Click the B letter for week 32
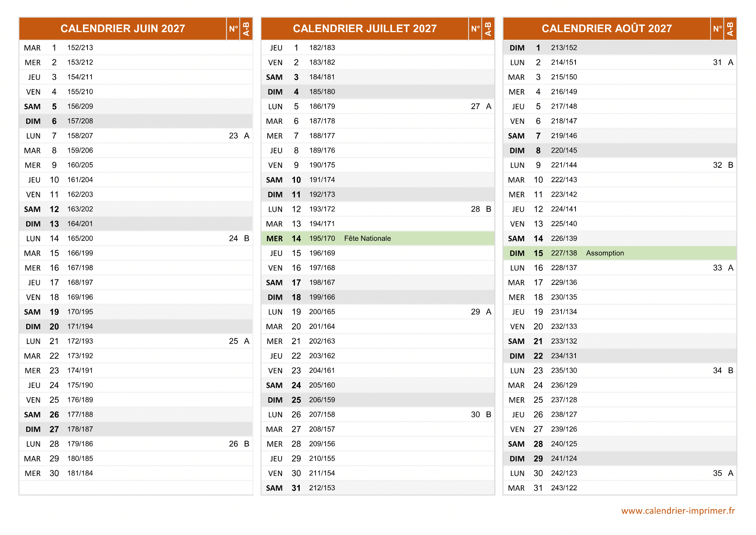Image resolution: width=756 pixels, height=535 pixels. (731, 165)
